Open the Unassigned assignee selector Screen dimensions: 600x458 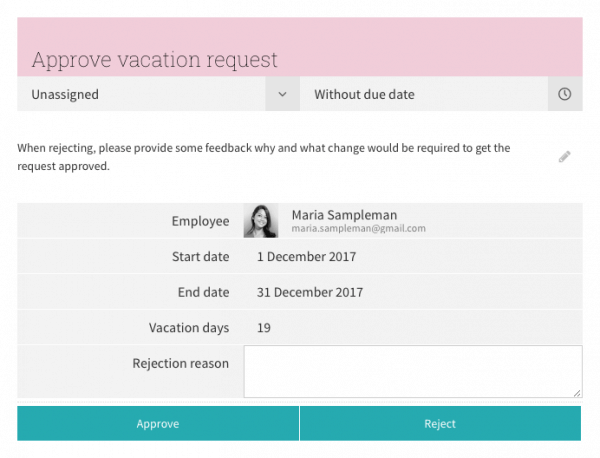[x=140, y=94]
